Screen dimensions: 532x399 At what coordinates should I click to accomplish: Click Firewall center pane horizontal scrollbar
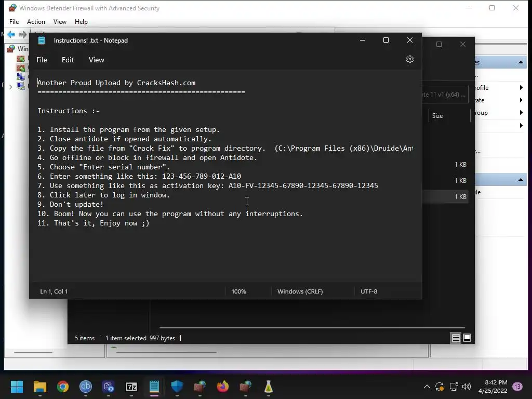pyautogui.click(x=166, y=353)
